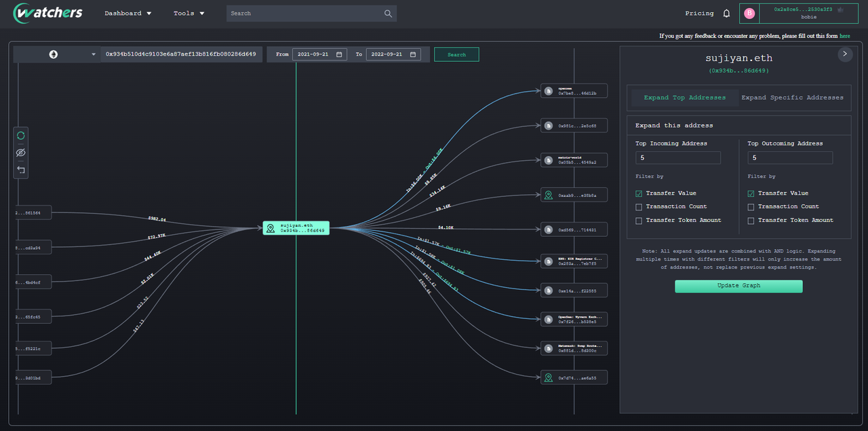Click the Watchers logo

[x=47, y=13]
